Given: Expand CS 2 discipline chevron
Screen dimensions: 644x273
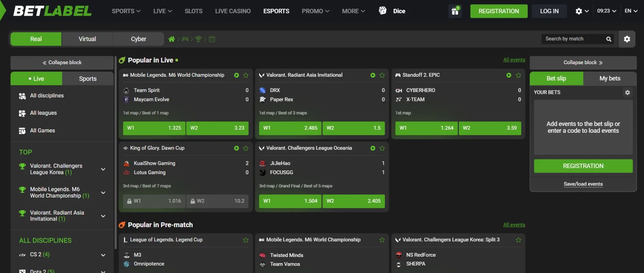Looking at the screenshot, I should point(103,255).
